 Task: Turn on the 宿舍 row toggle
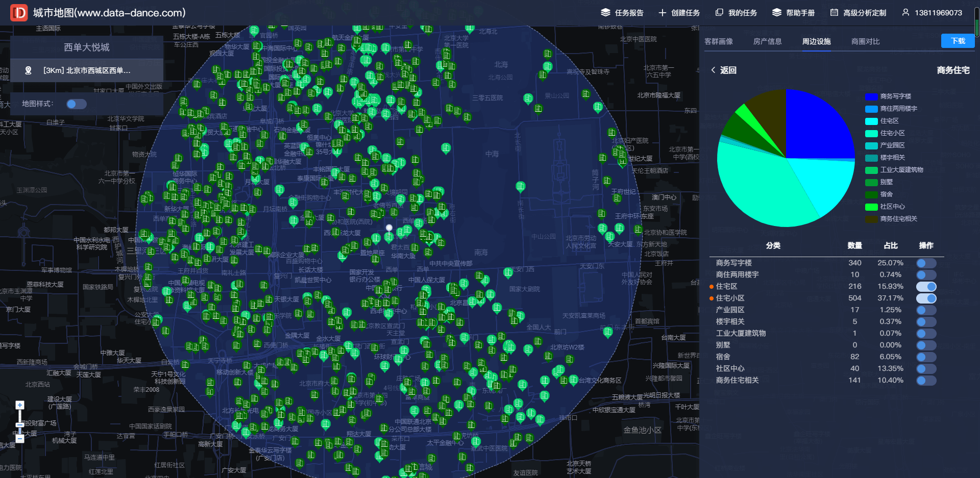(926, 357)
